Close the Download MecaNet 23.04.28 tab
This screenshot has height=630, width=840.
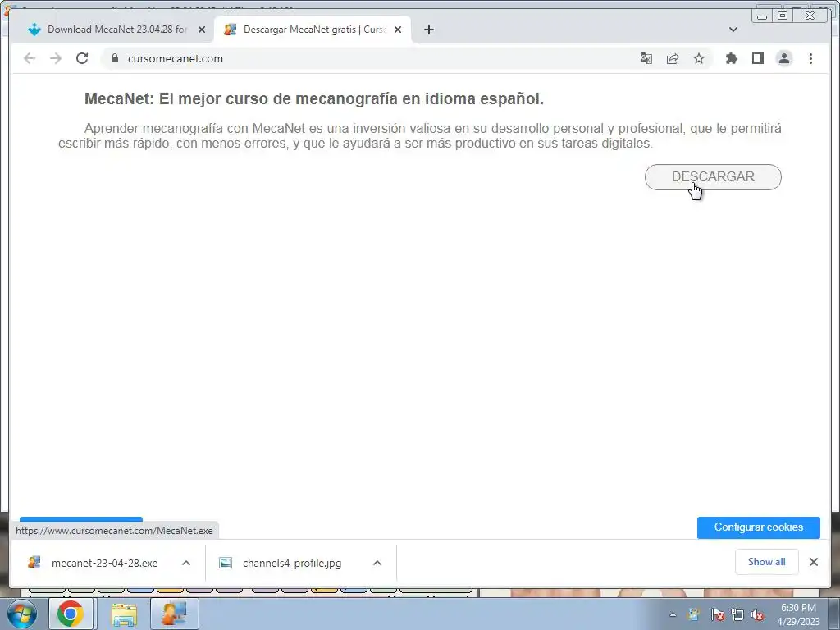202,30
